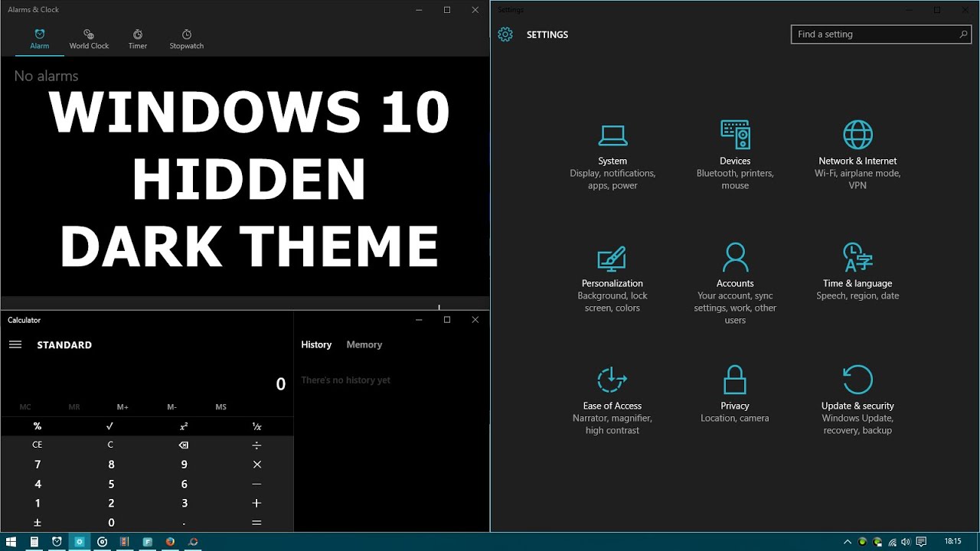Click the Settings gear icon in header
The image size is (980, 551).
click(x=505, y=34)
